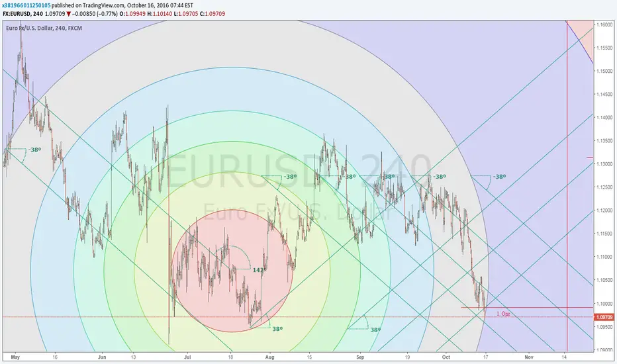This screenshot has height=364, width=617.
Task: Click the 13 date label after Jun
Action: pyautogui.click(x=133, y=357)
